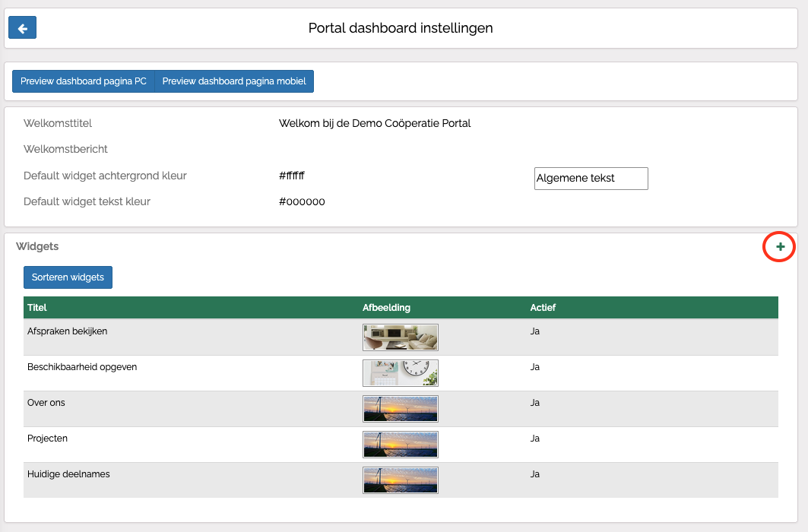This screenshot has width=808, height=532.
Task: Click the Huidige deelnames thumbnail image
Action: point(400,480)
